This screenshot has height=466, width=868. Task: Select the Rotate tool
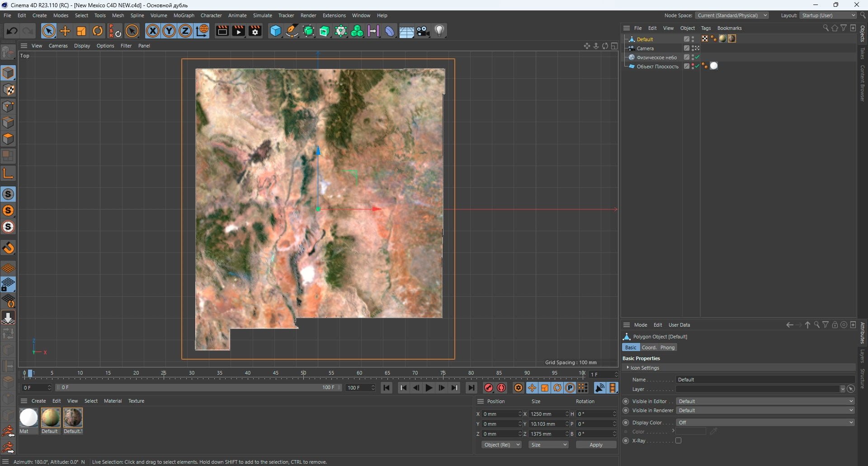(98, 31)
